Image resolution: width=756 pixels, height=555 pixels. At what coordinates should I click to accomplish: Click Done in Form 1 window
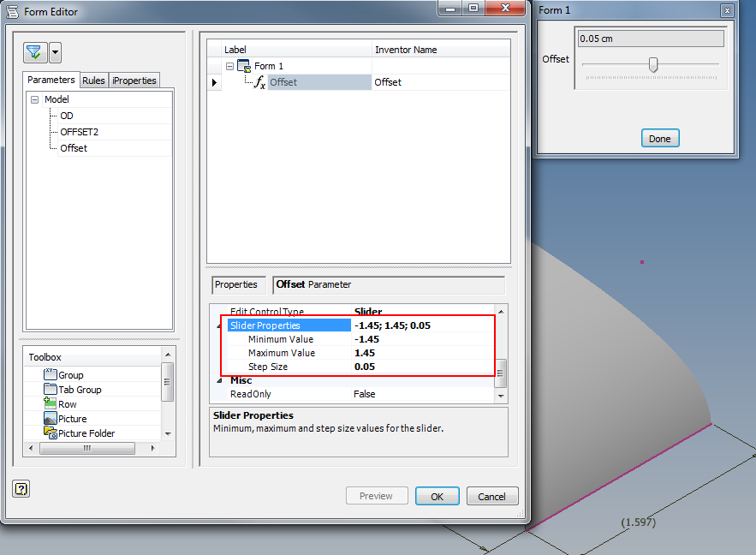660,139
